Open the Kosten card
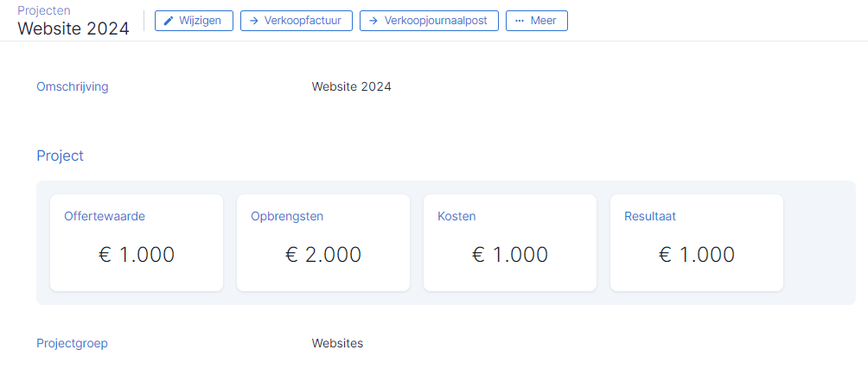 tap(510, 242)
